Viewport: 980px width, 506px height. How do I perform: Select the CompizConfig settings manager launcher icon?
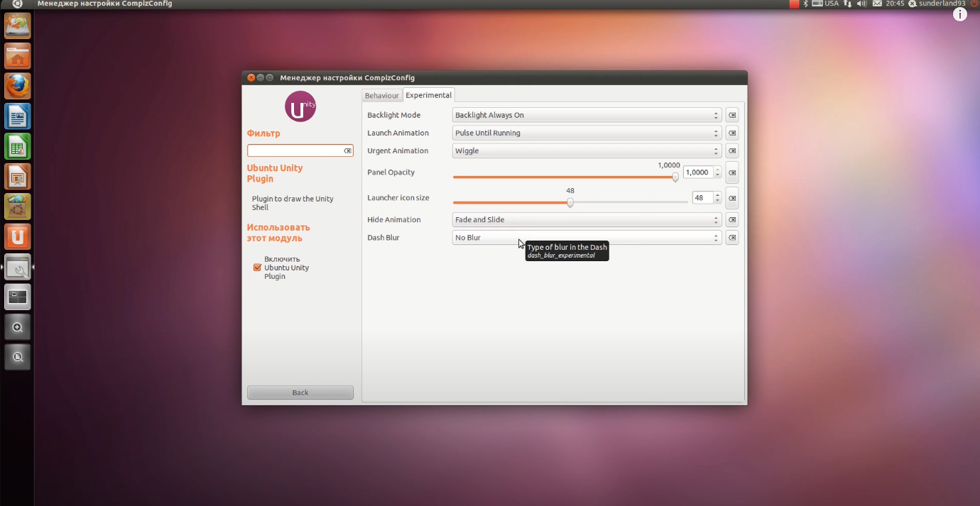[x=17, y=267]
